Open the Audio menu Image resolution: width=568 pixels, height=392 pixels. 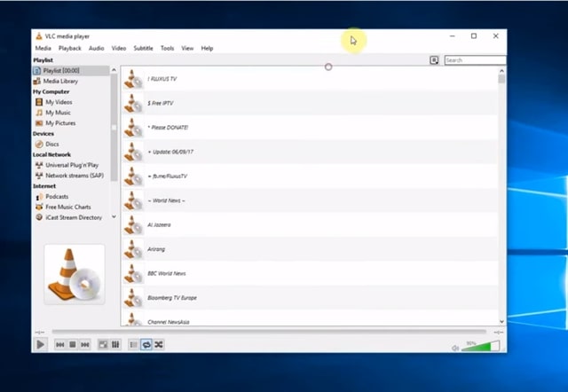pyautogui.click(x=97, y=48)
